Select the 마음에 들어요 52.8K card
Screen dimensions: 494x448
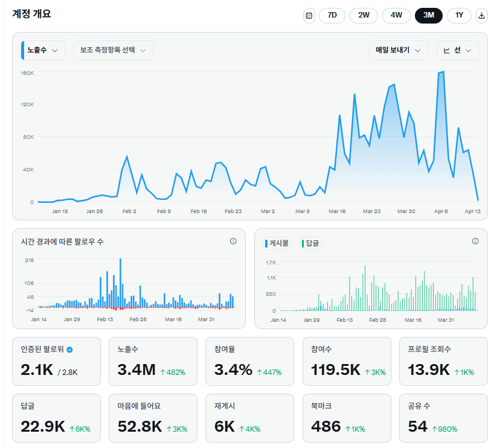(153, 418)
